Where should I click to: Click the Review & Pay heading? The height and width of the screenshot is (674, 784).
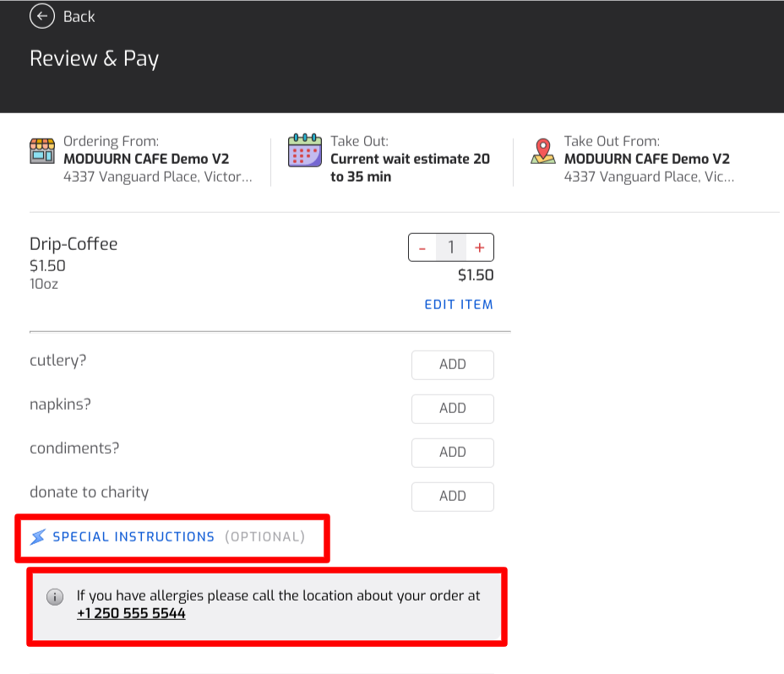point(94,58)
